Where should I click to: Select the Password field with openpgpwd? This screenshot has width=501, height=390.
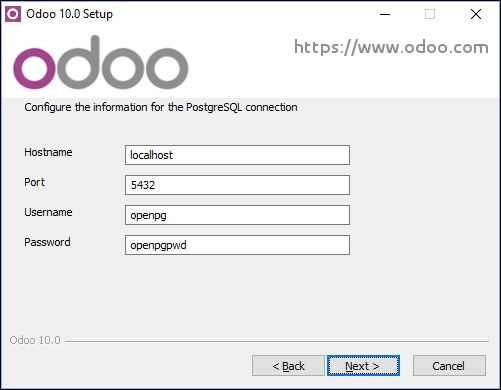pyautogui.click(x=237, y=245)
